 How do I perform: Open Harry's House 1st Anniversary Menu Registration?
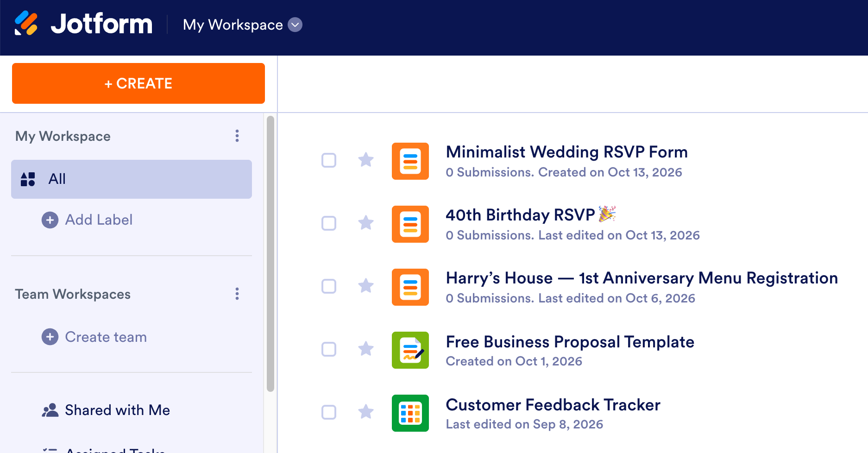point(642,278)
